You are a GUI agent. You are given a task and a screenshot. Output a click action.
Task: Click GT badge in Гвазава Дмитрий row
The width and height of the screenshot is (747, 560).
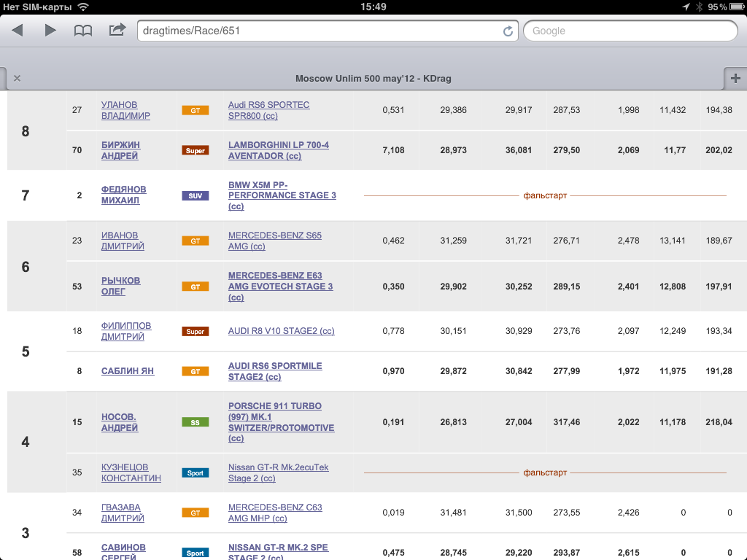[196, 513]
